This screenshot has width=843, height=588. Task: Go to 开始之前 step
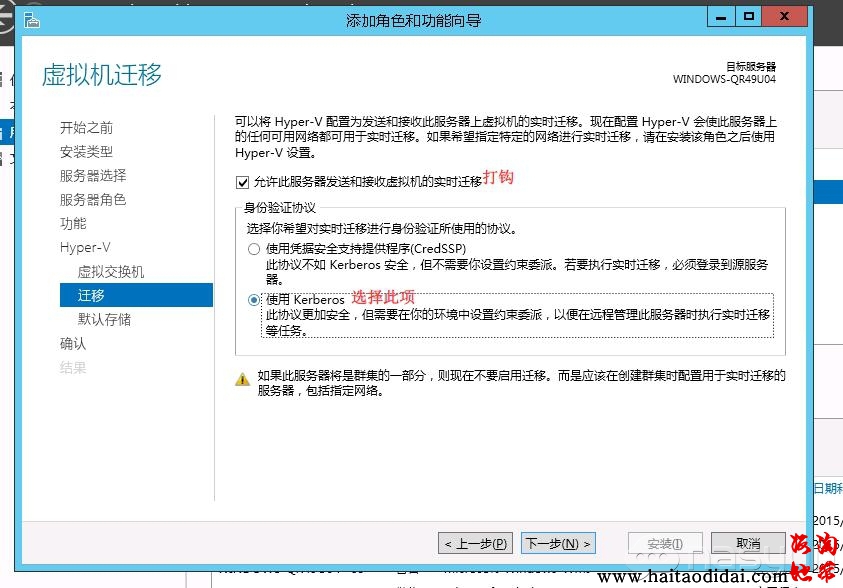(x=86, y=128)
